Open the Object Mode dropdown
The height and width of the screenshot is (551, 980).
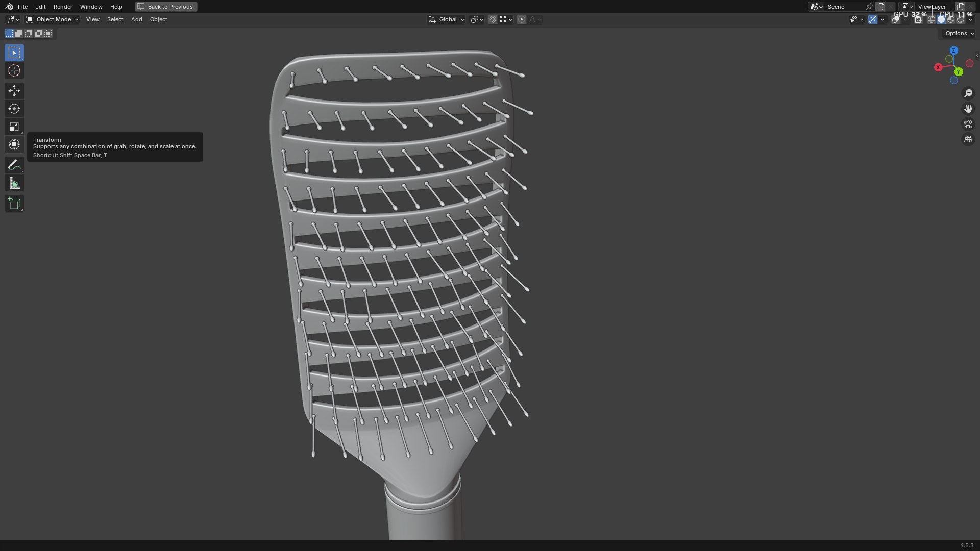point(52,19)
